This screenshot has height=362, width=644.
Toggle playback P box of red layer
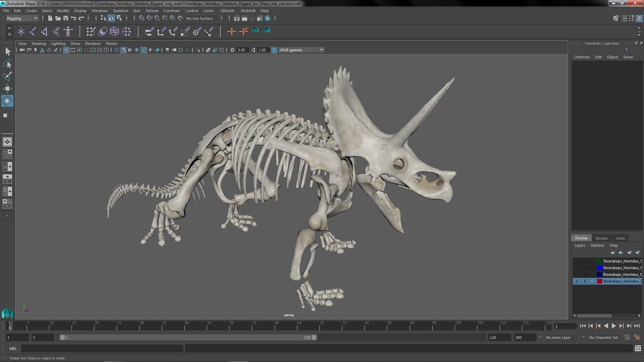pos(585,281)
